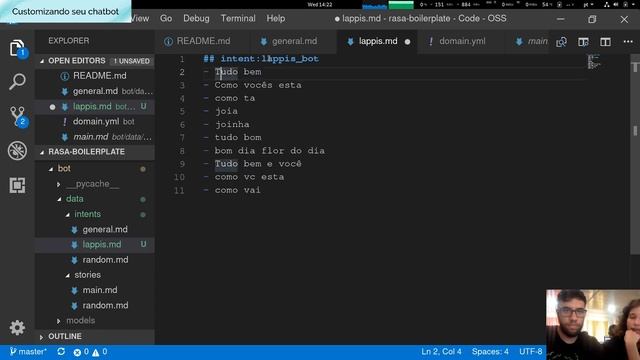Click Ln 2, Col 4 in status bar
The width and height of the screenshot is (640, 360).
point(441,351)
